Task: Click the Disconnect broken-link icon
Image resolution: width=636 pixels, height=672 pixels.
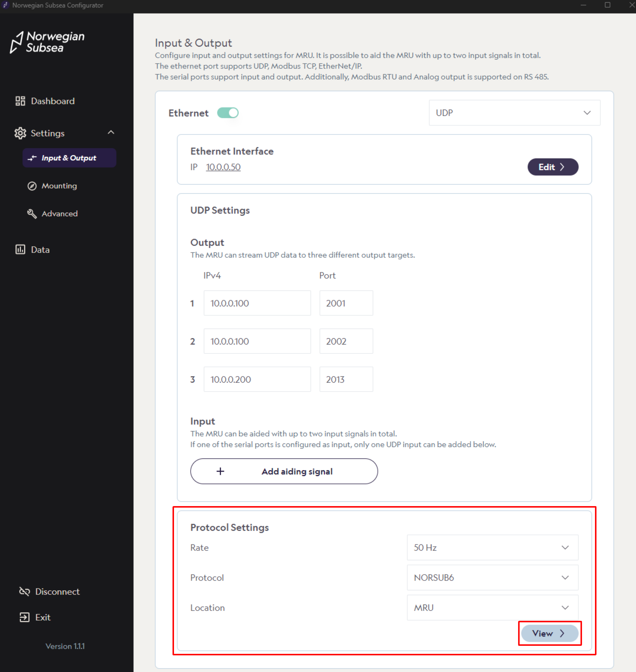Action: coord(24,592)
